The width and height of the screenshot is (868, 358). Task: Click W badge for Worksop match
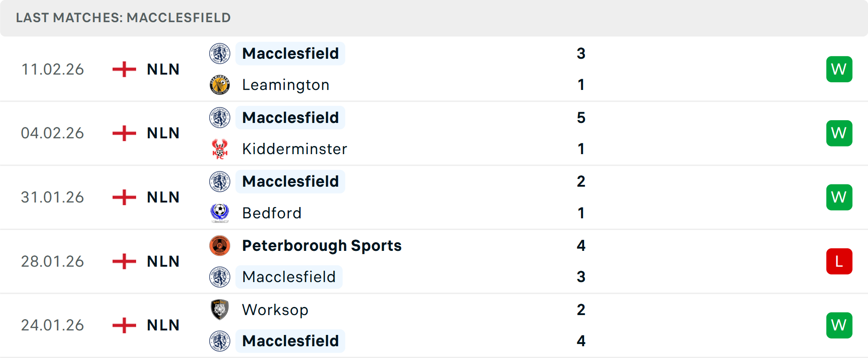(839, 325)
